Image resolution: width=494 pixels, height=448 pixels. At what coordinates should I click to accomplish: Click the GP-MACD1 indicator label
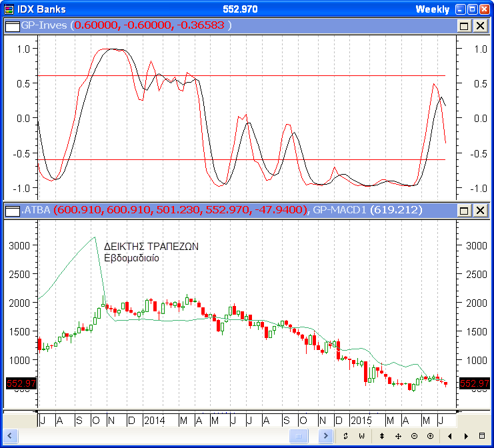pyautogui.click(x=339, y=210)
